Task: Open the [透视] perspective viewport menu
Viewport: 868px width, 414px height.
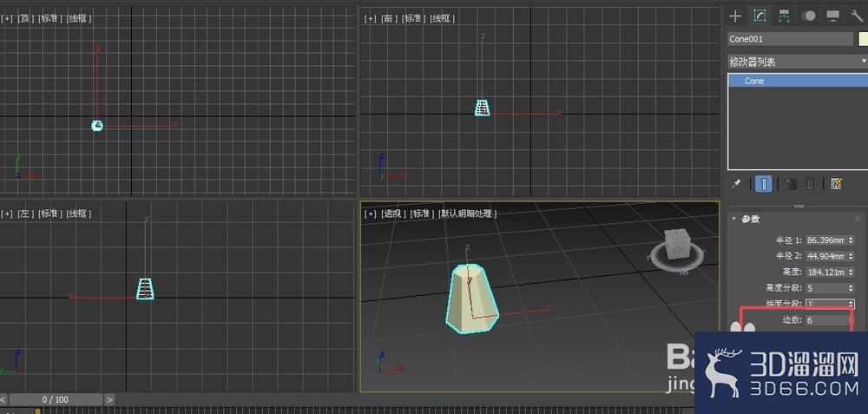Action: click(393, 214)
